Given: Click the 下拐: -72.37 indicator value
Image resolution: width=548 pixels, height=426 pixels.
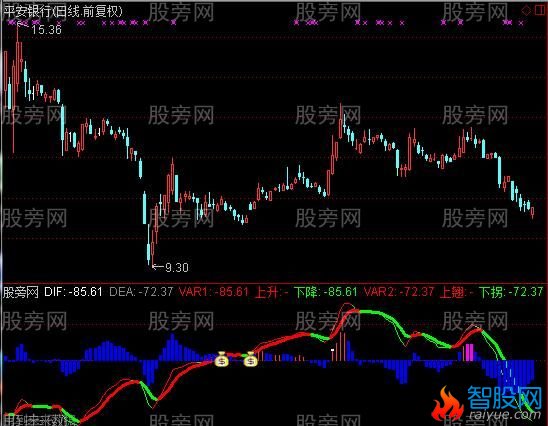Looking at the screenshot, I should [511, 291].
